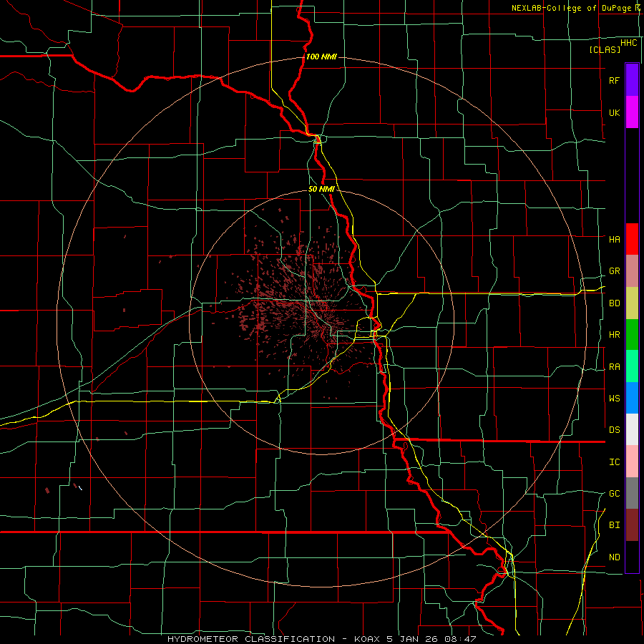
Task: Click the 'HHC' product code text
Action: [x=629, y=43]
